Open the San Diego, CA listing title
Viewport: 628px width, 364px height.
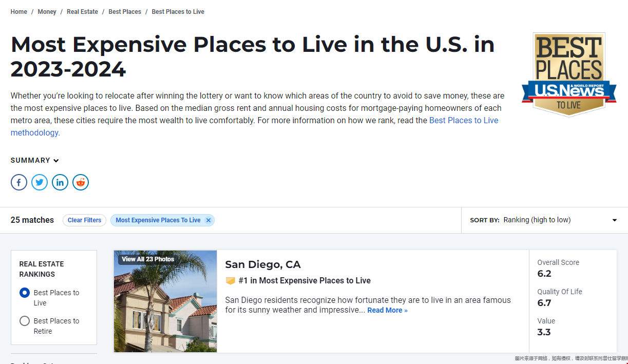pos(263,264)
